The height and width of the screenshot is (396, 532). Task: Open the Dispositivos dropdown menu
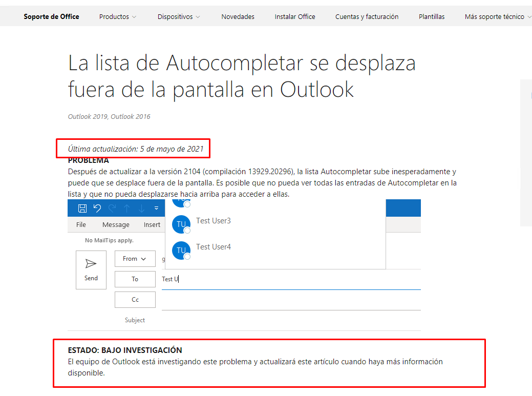(x=179, y=16)
